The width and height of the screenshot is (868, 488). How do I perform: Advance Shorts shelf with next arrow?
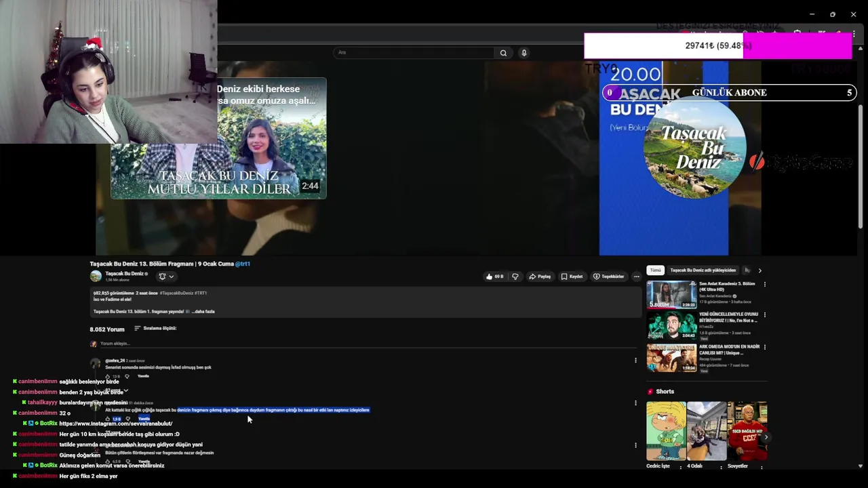pos(766,437)
